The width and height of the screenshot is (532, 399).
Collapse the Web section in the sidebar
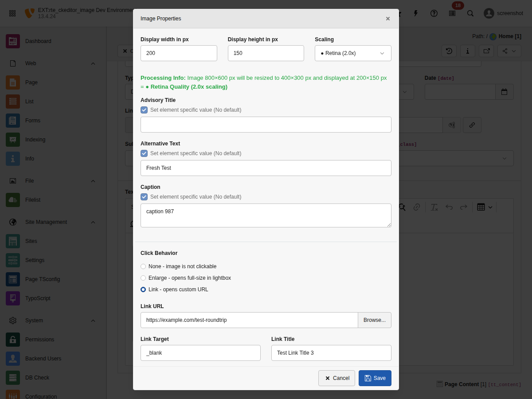click(x=93, y=63)
